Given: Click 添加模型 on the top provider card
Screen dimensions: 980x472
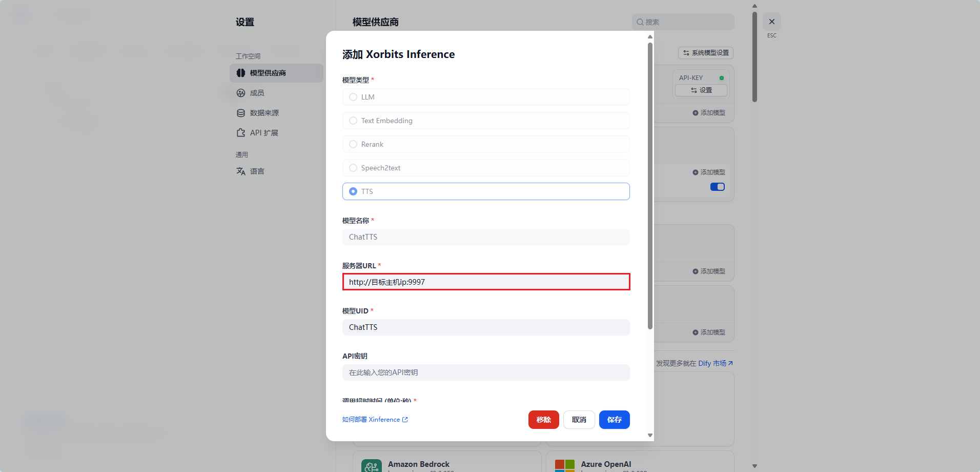Looking at the screenshot, I should click(709, 112).
